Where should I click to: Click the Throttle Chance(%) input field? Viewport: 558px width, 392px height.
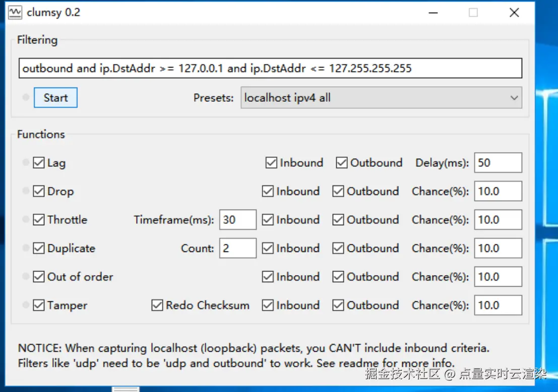(498, 220)
